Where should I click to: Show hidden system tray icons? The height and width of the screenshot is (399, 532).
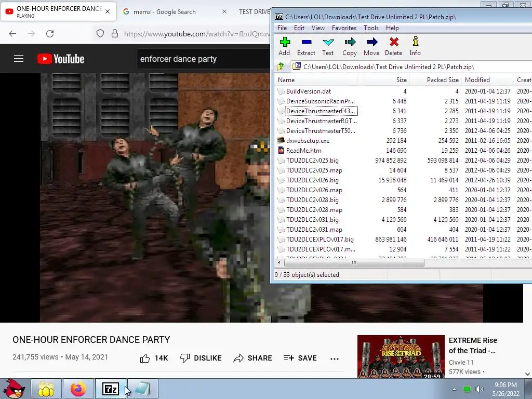pyautogui.click(x=454, y=389)
